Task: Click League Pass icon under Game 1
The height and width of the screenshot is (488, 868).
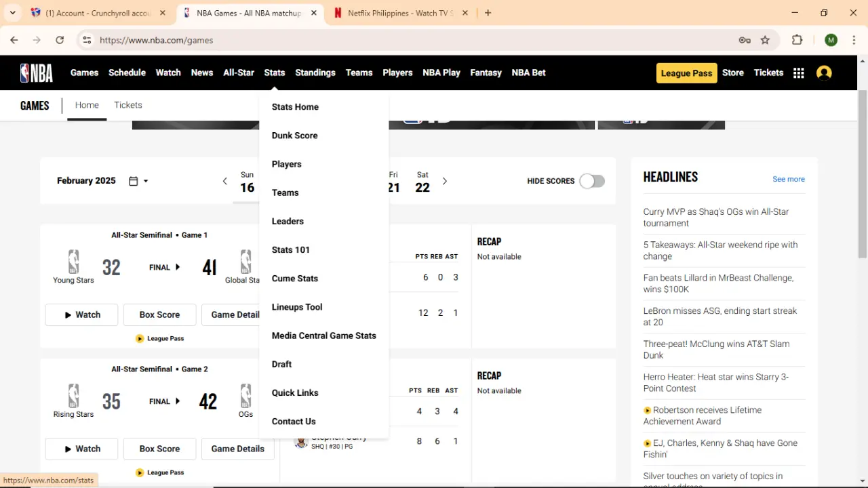Action: (x=140, y=338)
